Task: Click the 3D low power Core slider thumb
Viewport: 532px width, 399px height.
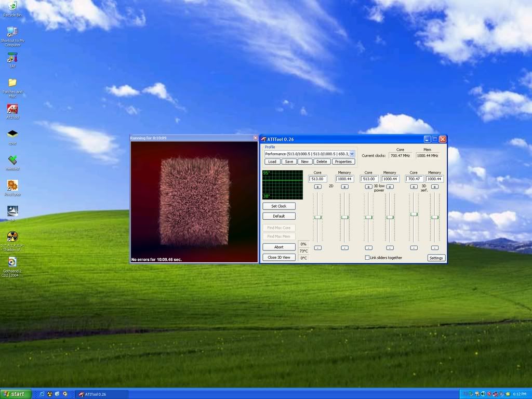Action: pyautogui.click(x=369, y=217)
